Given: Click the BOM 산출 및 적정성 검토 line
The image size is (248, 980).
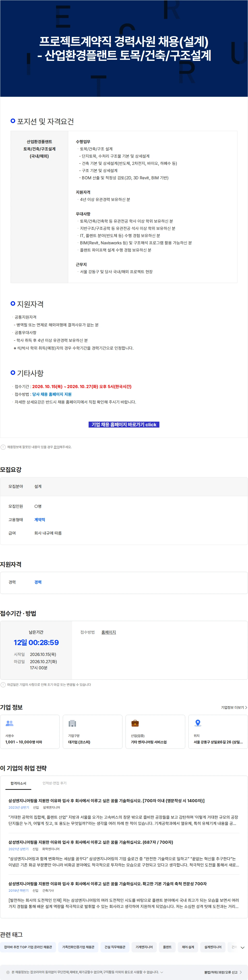Looking at the screenshot, I should pos(123,178).
